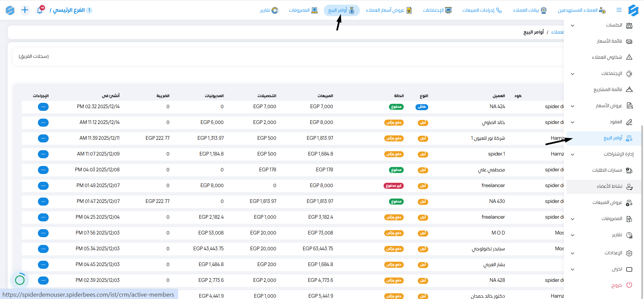Click the customer complaints warning icon
Screen dimensions: 644x299
tap(629, 57)
